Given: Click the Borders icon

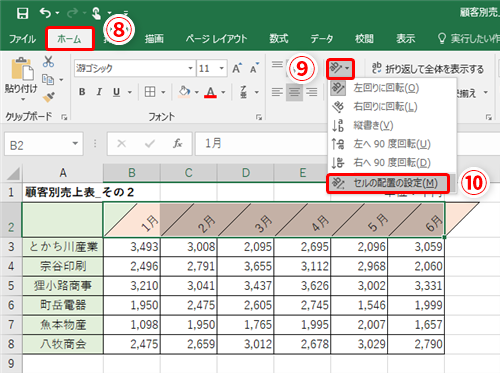Looking at the screenshot, I should tap(150, 92).
